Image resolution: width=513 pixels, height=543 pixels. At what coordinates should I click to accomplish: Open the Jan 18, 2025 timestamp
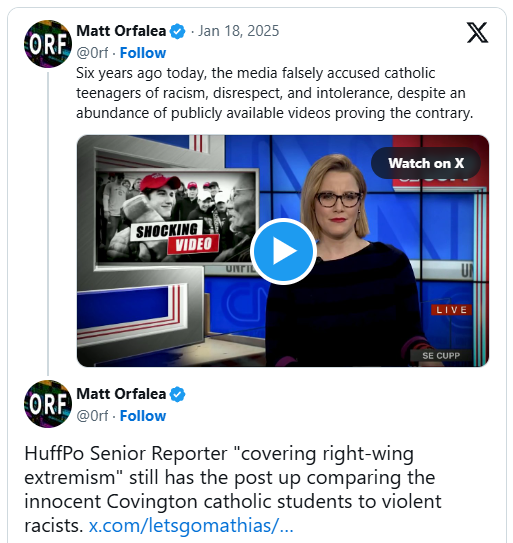(238, 31)
